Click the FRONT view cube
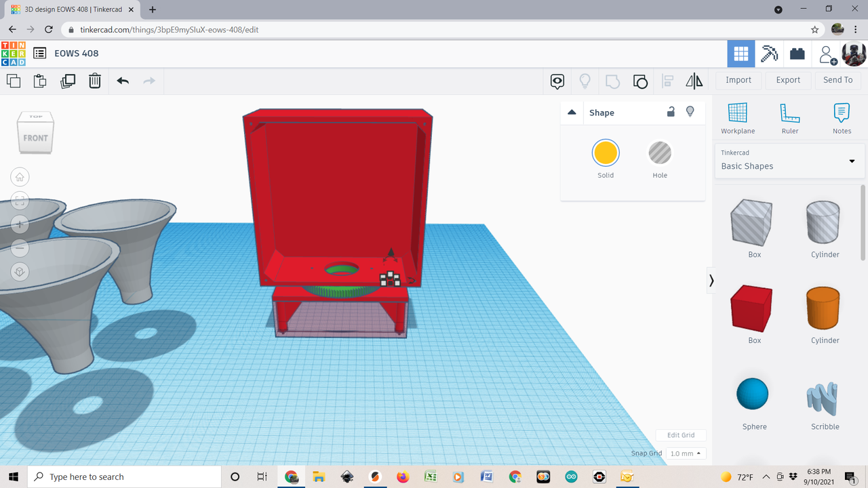Viewport: 868px width, 488px height. coord(35,138)
